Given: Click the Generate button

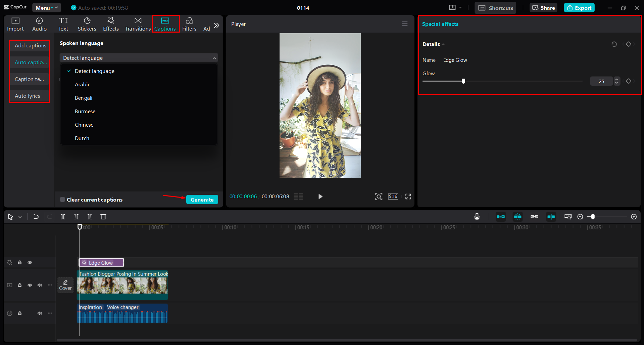Looking at the screenshot, I should (202, 199).
